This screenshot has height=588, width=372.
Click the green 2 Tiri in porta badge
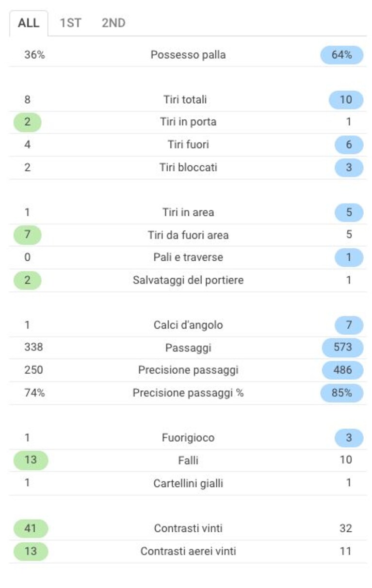point(27,122)
